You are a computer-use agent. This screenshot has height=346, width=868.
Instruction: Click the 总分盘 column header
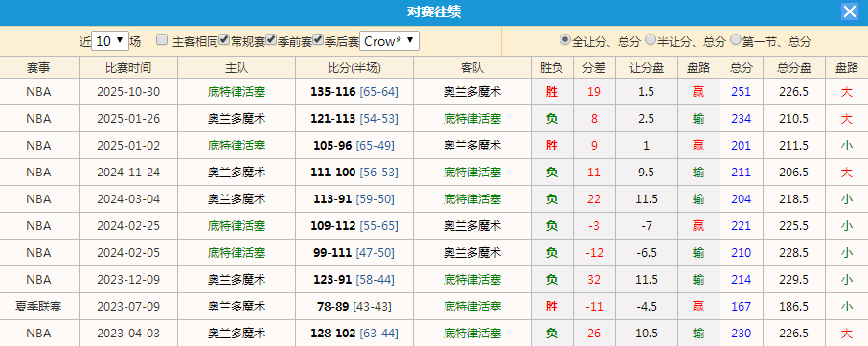point(794,67)
